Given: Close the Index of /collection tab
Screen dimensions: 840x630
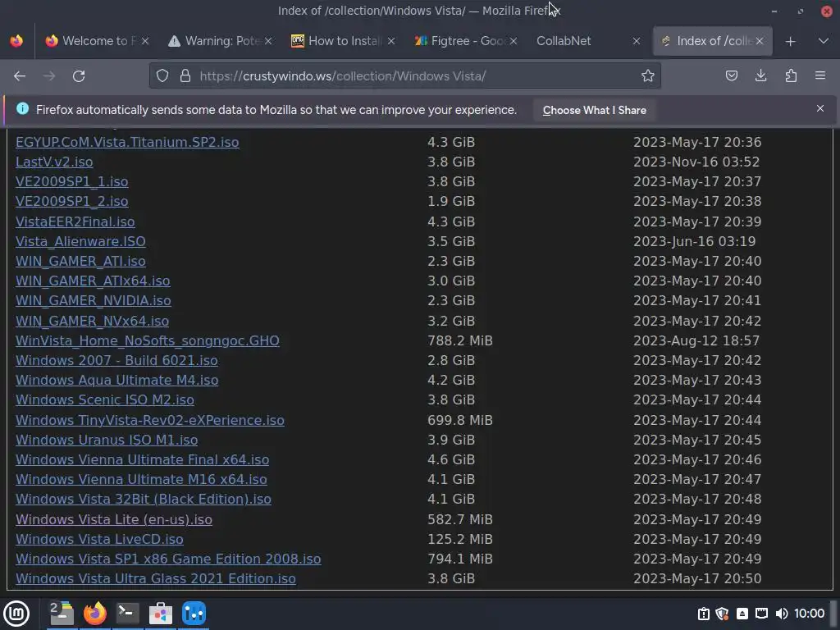Looking at the screenshot, I should click(x=760, y=41).
